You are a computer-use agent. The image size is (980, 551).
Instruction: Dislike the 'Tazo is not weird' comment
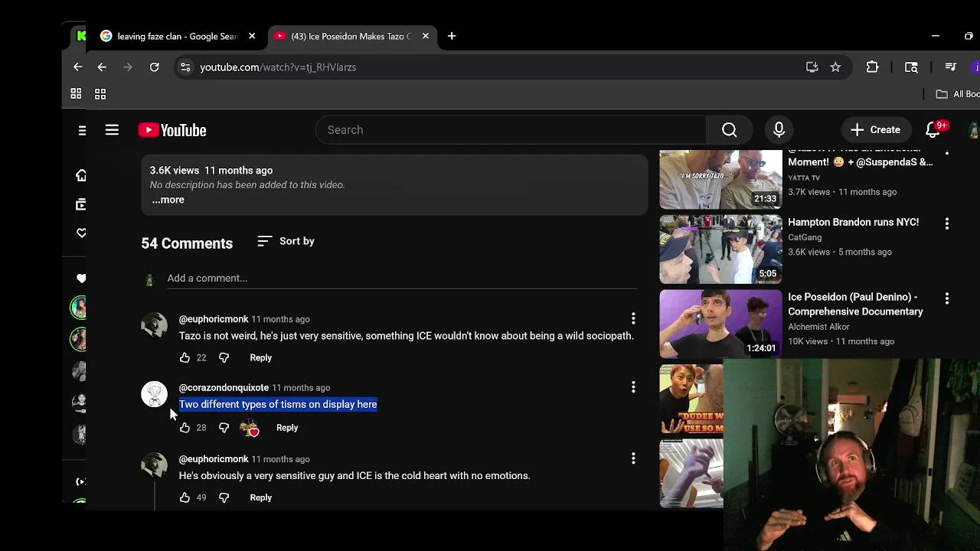[x=224, y=357]
